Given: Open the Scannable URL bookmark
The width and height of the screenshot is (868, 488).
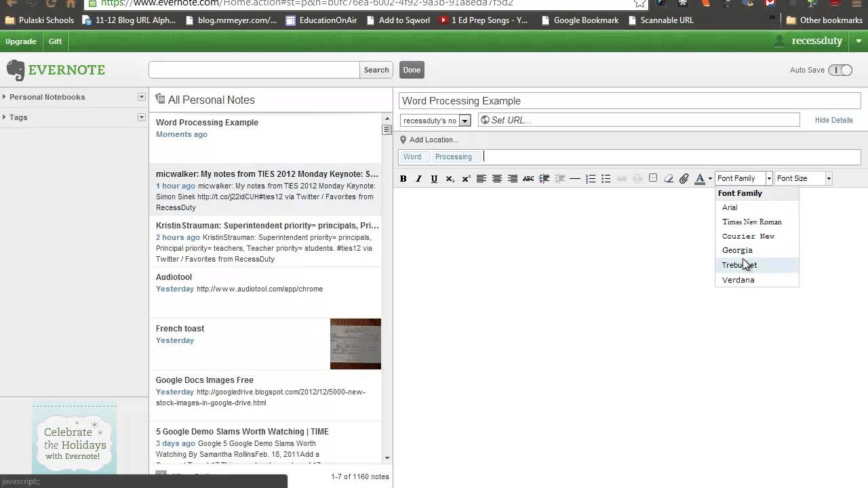Looking at the screenshot, I should (x=660, y=20).
